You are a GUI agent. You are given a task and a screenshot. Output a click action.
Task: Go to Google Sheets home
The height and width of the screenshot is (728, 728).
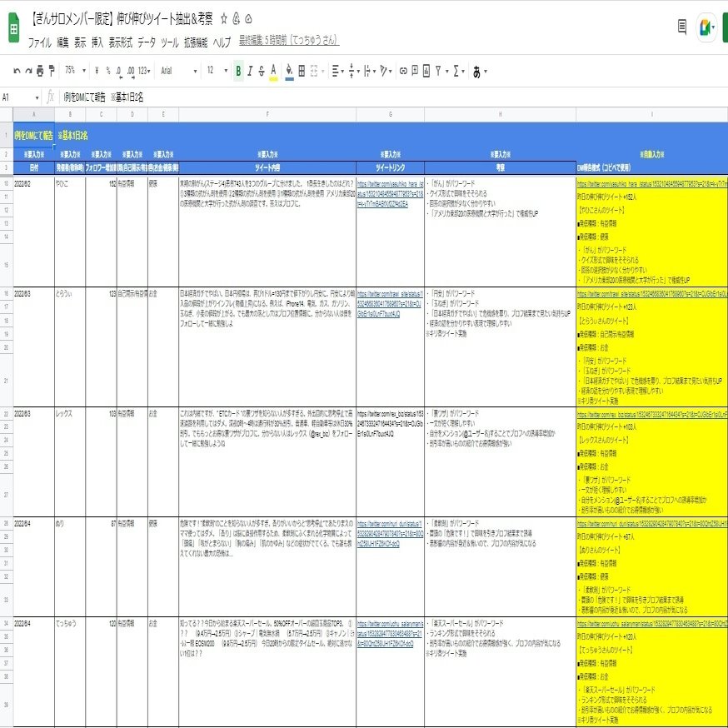tap(13, 27)
